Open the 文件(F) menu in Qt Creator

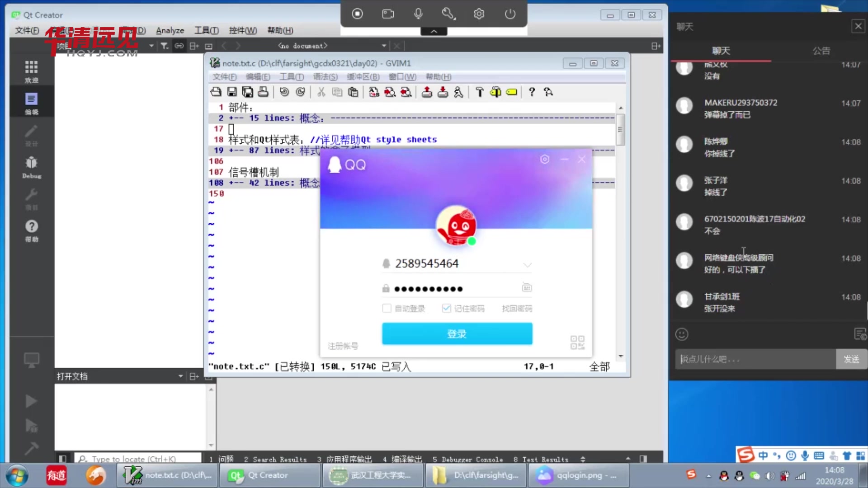27,30
